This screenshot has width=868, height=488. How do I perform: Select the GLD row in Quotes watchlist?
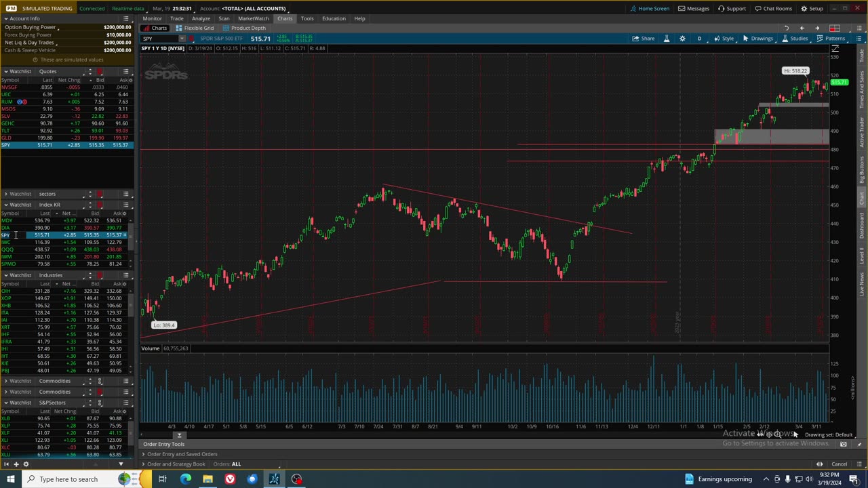(x=66, y=138)
